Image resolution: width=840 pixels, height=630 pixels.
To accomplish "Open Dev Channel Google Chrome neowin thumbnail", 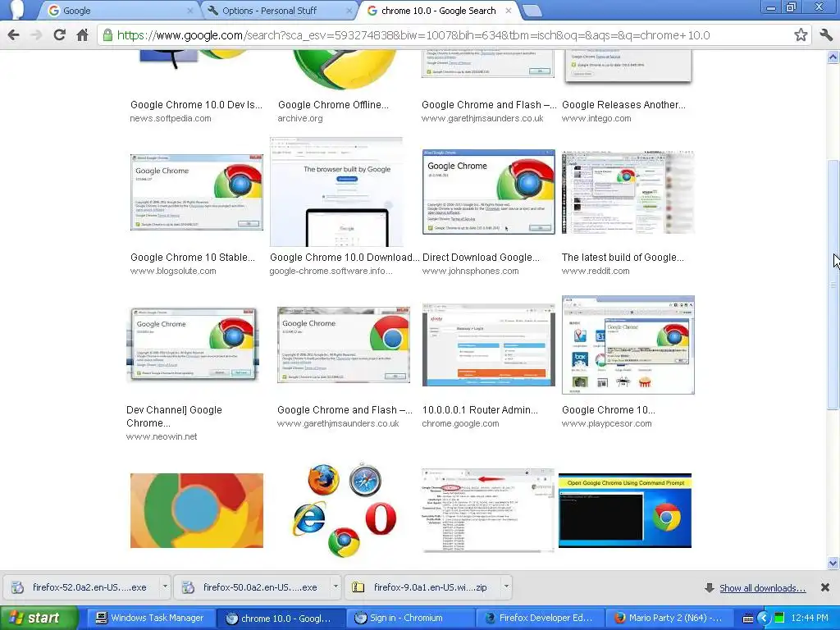I will pos(193,345).
